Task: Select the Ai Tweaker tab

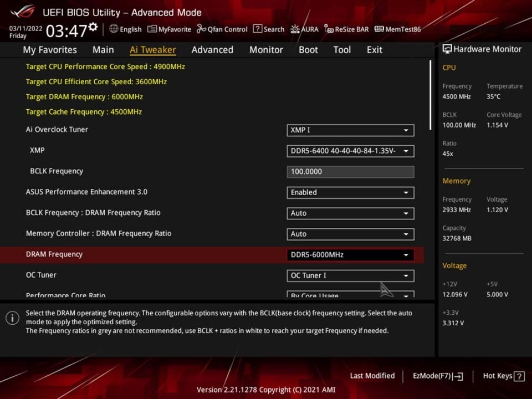Action: click(x=153, y=50)
